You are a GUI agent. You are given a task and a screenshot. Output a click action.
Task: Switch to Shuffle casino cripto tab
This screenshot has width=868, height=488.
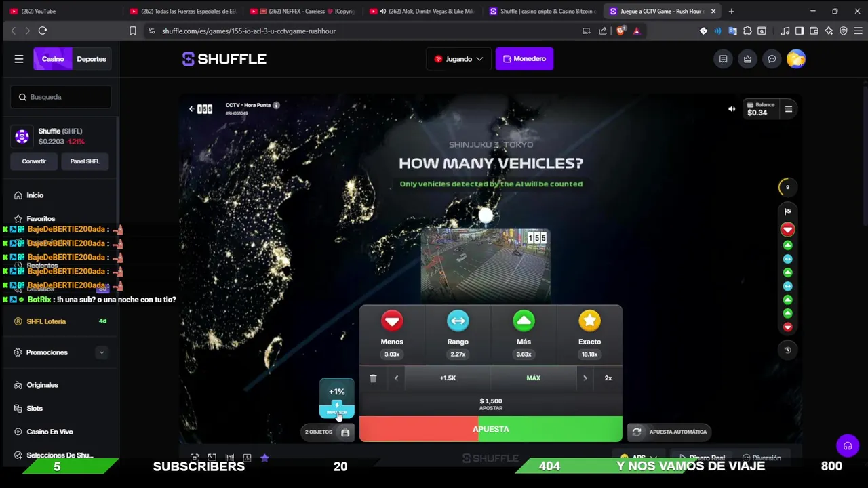(x=542, y=11)
